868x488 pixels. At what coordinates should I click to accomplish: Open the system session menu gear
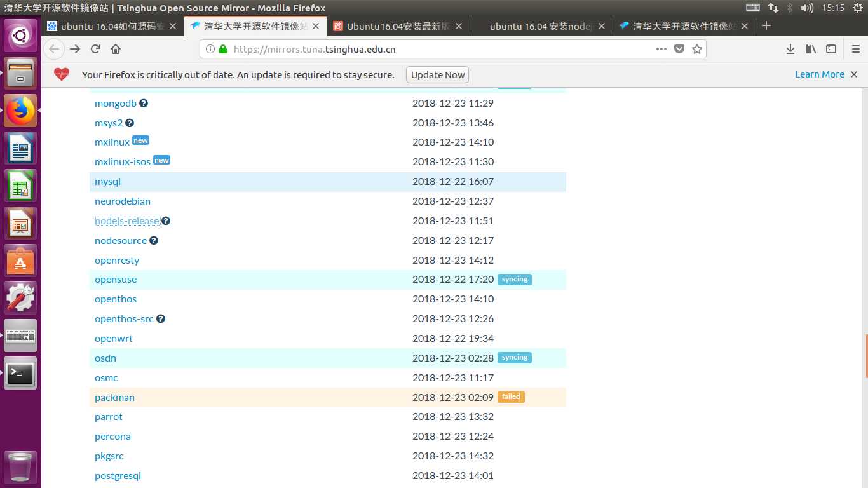(857, 8)
